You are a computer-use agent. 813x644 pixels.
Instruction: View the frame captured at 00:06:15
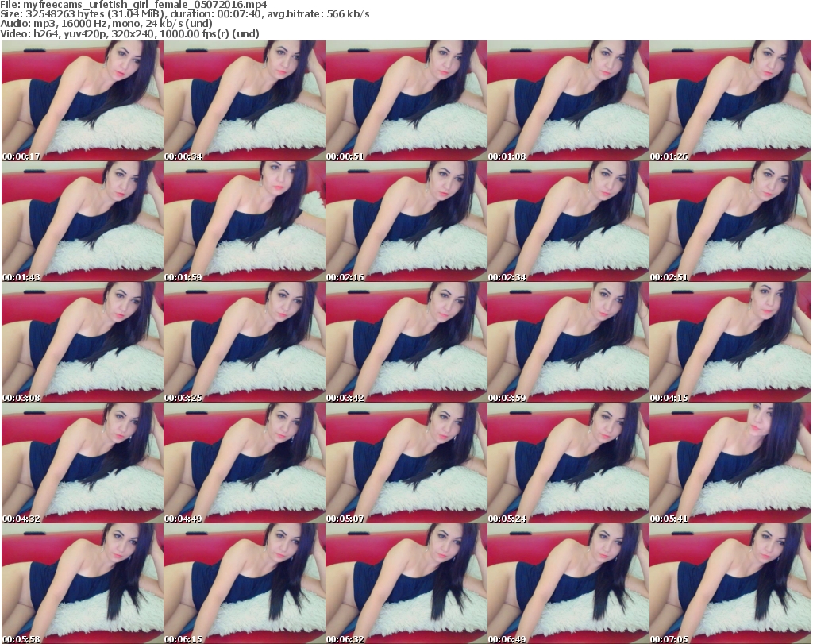click(245, 584)
